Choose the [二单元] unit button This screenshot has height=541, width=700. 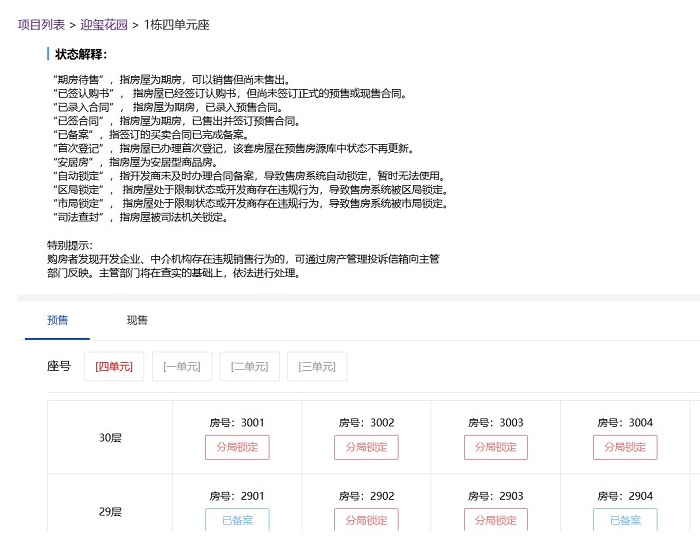[x=249, y=367]
